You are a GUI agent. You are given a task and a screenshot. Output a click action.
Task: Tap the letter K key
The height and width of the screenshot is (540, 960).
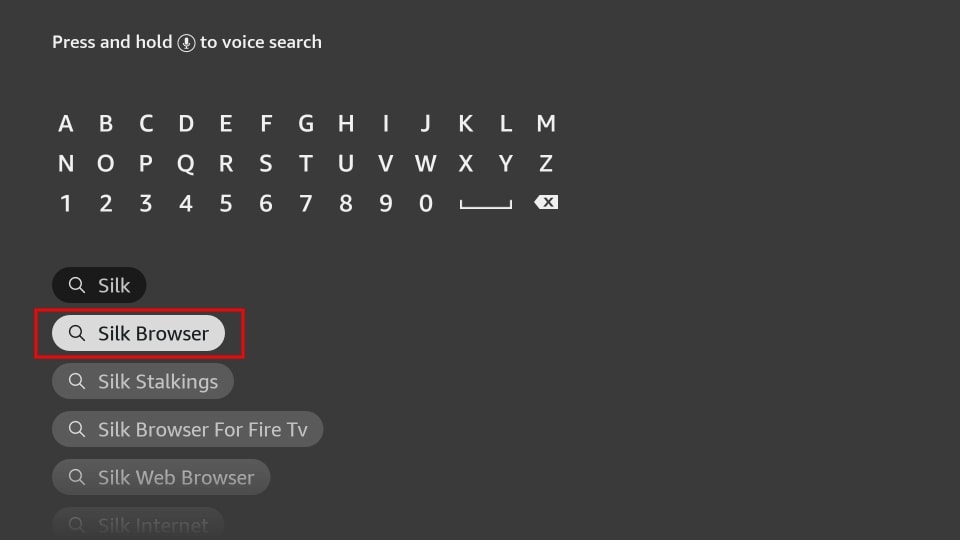pyautogui.click(x=465, y=124)
